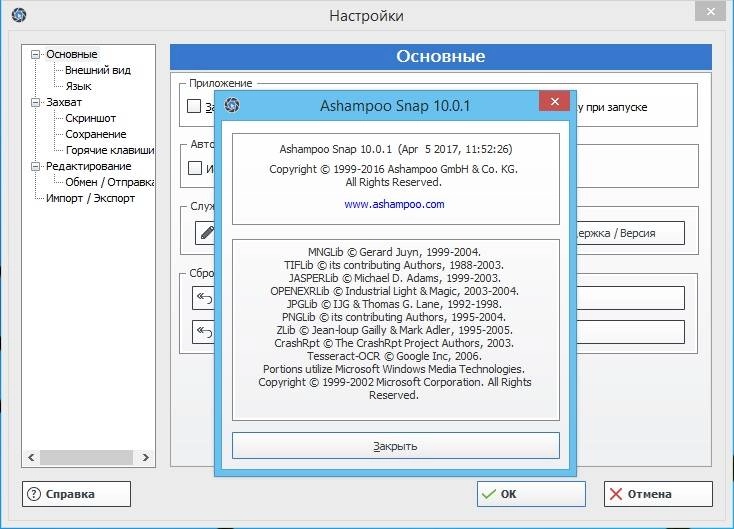Screen dimensions: 734x529
Task: Open the Язык settings page
Action: (x=78, y=86)
